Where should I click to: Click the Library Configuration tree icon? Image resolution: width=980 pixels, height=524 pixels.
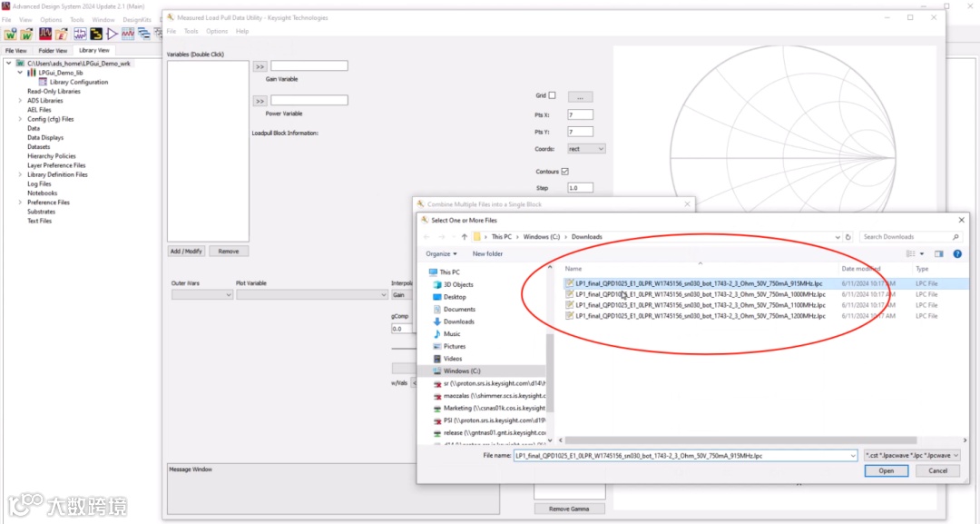[44, 82]
